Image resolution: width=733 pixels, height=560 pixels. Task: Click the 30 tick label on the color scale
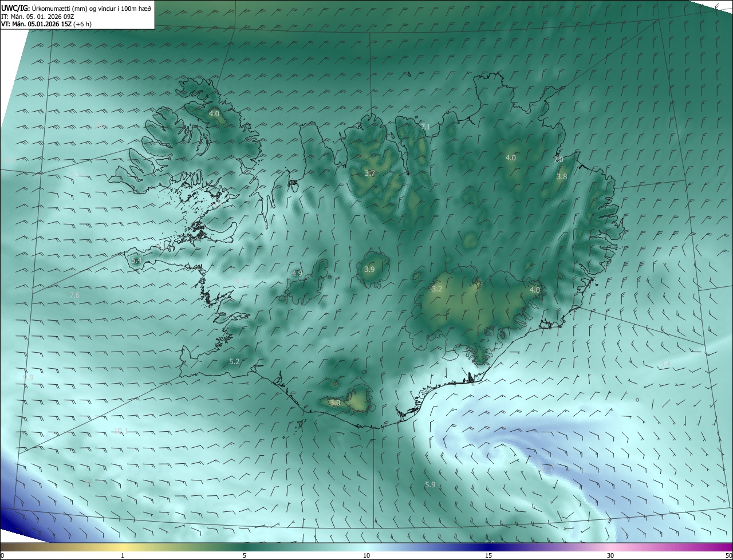coord(610,555)
